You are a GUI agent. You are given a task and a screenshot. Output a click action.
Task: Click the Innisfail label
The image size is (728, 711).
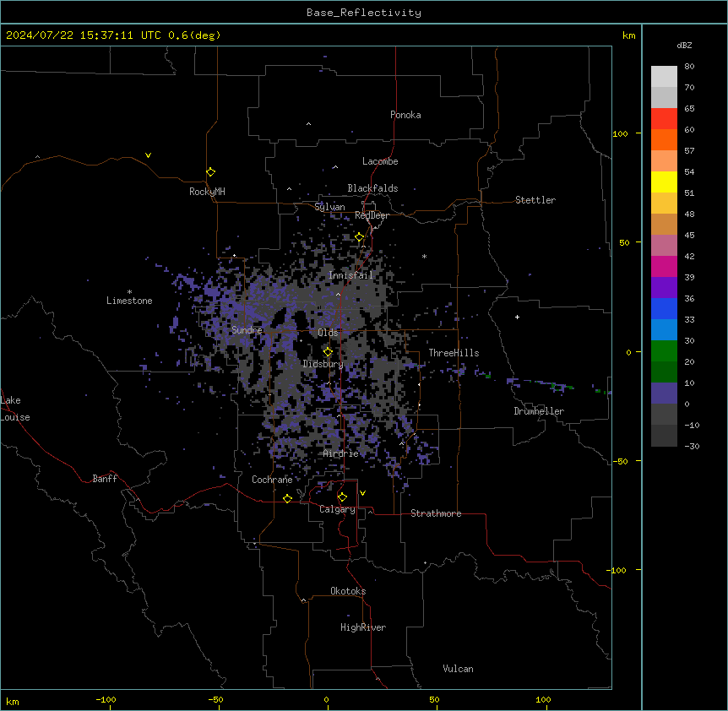coord(350,275)
